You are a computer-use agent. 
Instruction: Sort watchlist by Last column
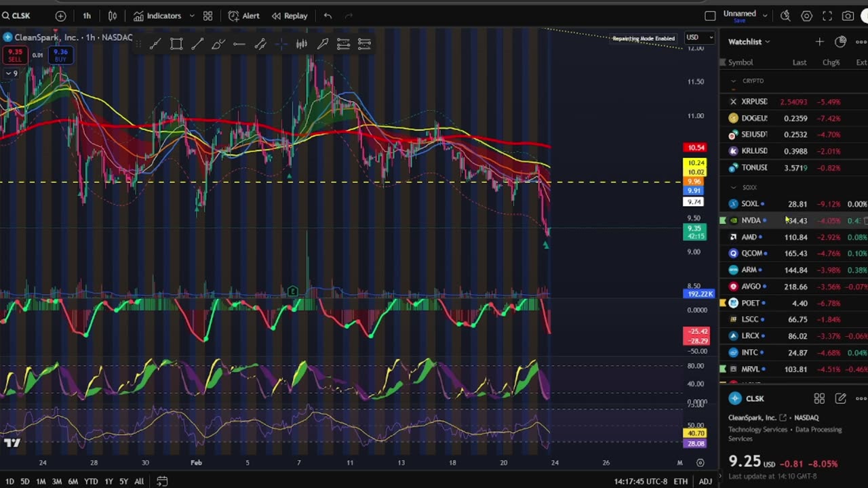point(800,62)
